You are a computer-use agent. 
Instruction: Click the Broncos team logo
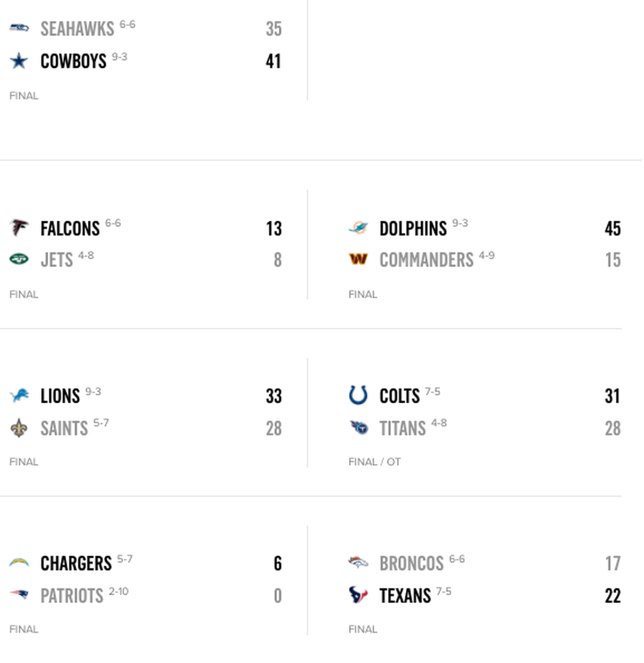[x=358, y=563]
